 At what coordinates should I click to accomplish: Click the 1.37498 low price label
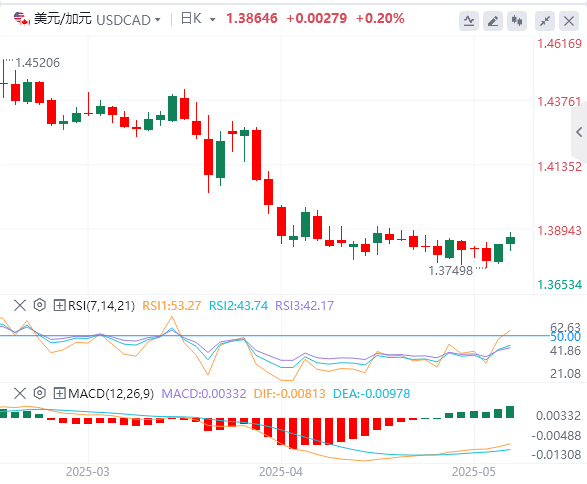(450, 271)
